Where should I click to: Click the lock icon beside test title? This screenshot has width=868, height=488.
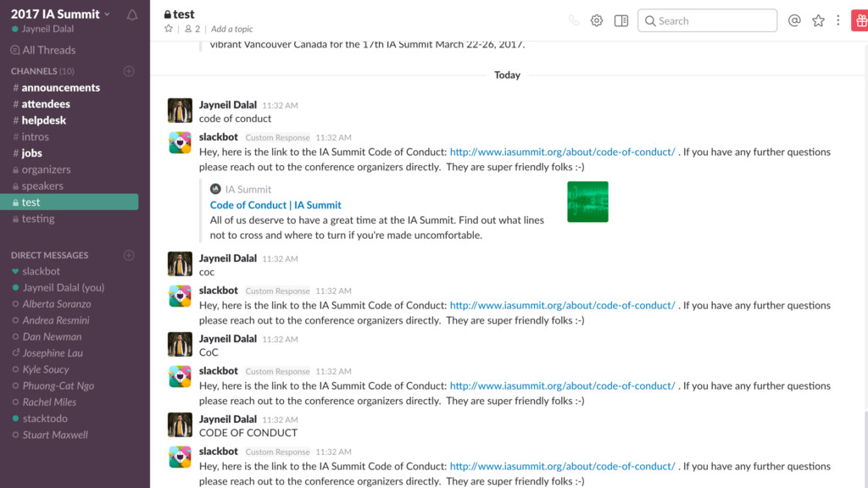[x=167, y=14]
